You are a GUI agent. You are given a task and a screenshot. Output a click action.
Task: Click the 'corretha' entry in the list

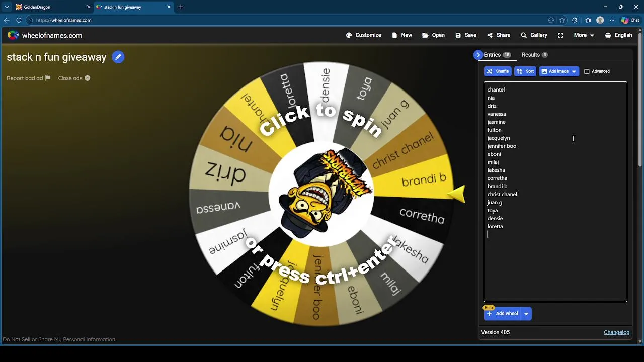pos(497,178)
